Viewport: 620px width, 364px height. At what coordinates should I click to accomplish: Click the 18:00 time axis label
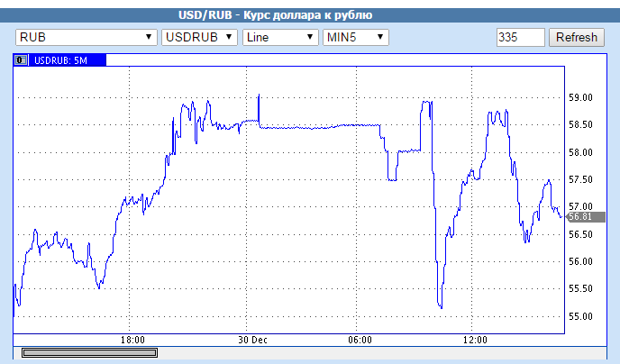(132, 340)
